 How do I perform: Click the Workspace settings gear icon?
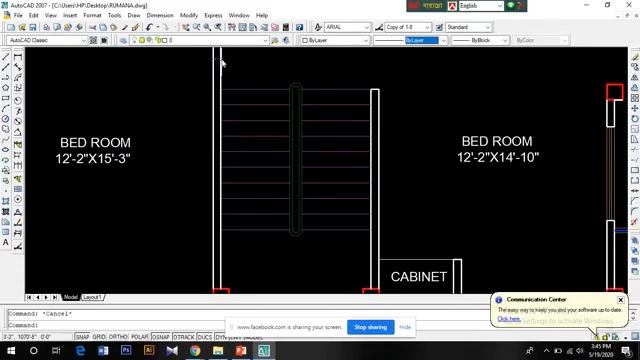pos(93,40)
